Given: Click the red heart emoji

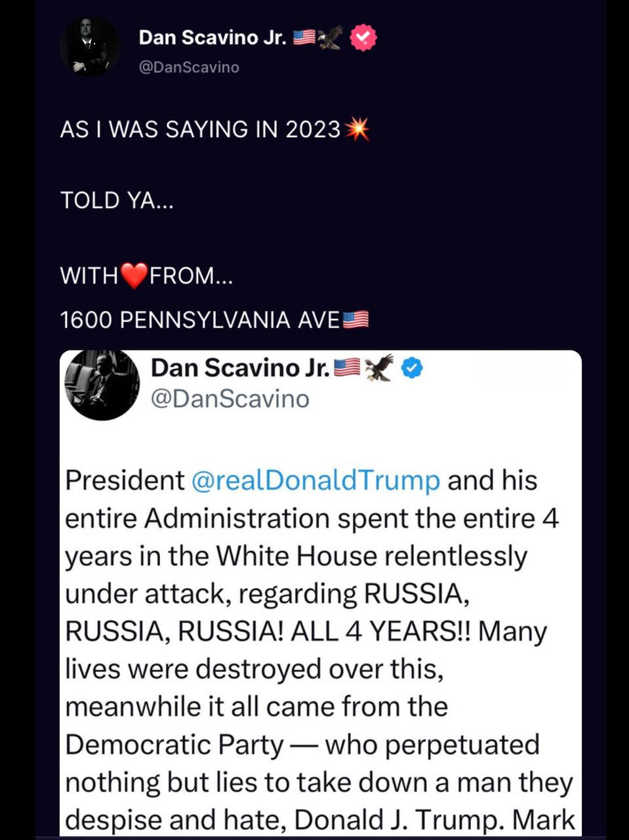Looking at the screenshot, I should click(x=134, y=276).
